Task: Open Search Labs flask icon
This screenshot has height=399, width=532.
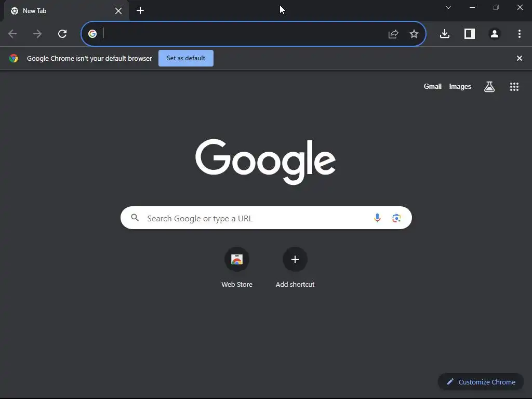Action: (489, 87)
